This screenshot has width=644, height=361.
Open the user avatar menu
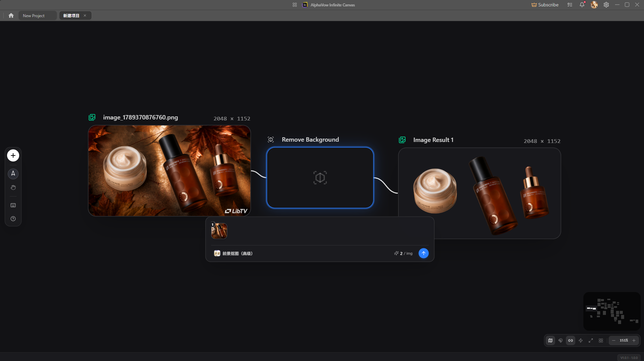[594, 5]
